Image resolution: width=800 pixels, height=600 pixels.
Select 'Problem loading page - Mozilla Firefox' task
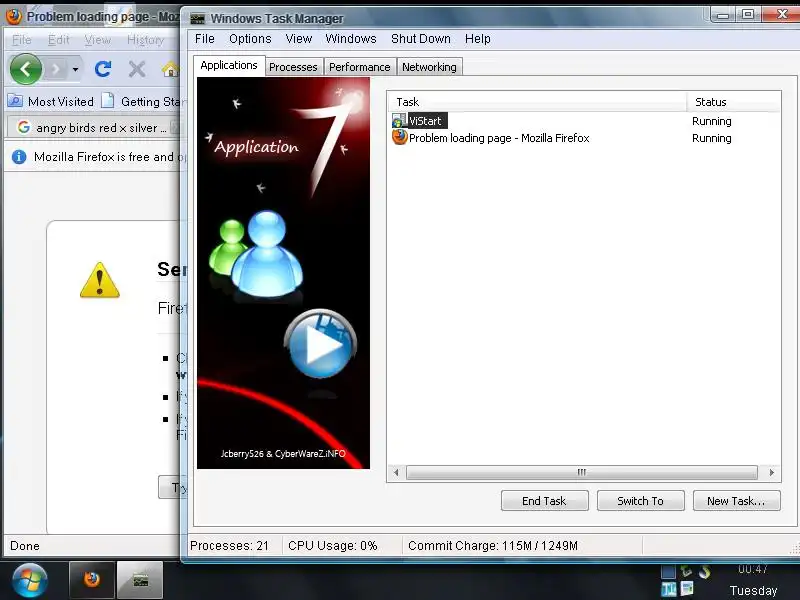585,138
